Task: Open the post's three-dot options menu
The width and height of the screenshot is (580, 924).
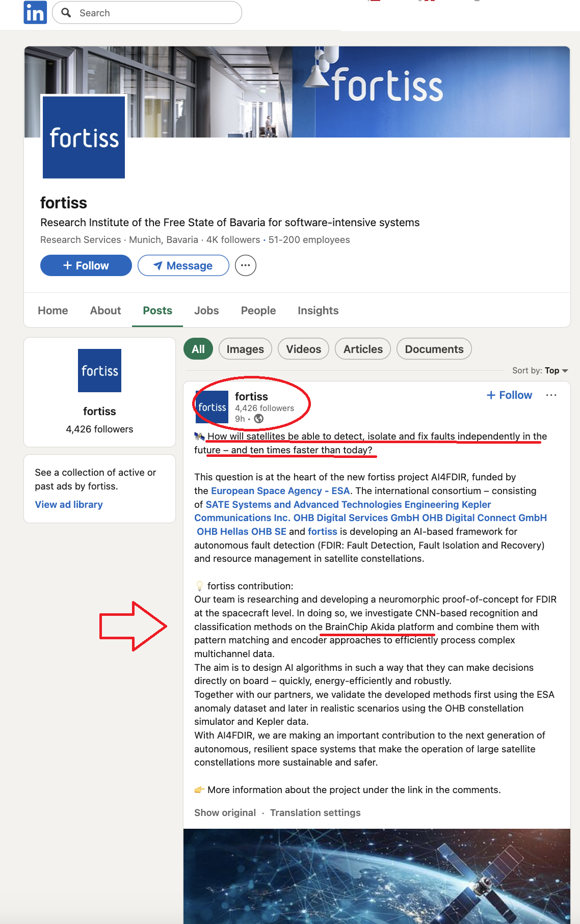Action: [x=551, y=395]
